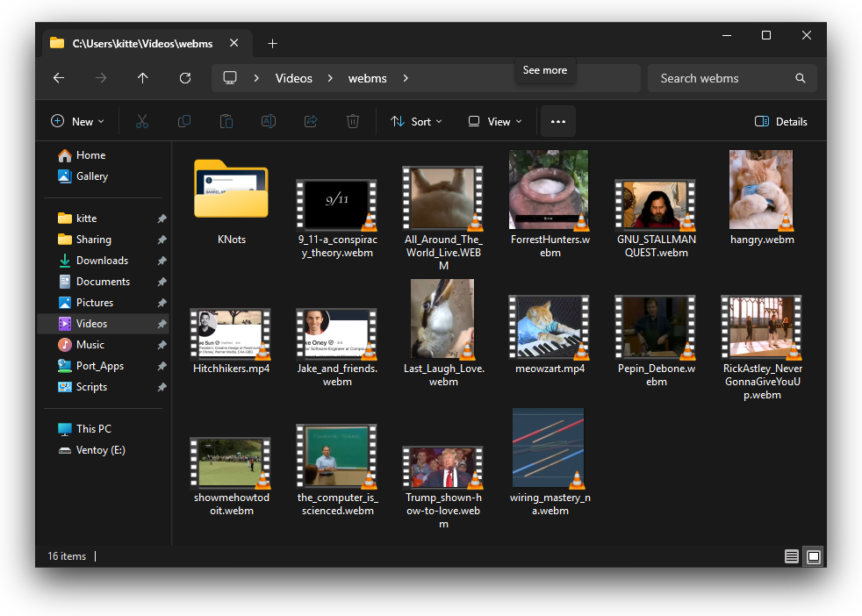Image resolution: width=862 pixels, height=616 pixels.
Task: Click the Cut scissors icon
Action: click(142, 121)
